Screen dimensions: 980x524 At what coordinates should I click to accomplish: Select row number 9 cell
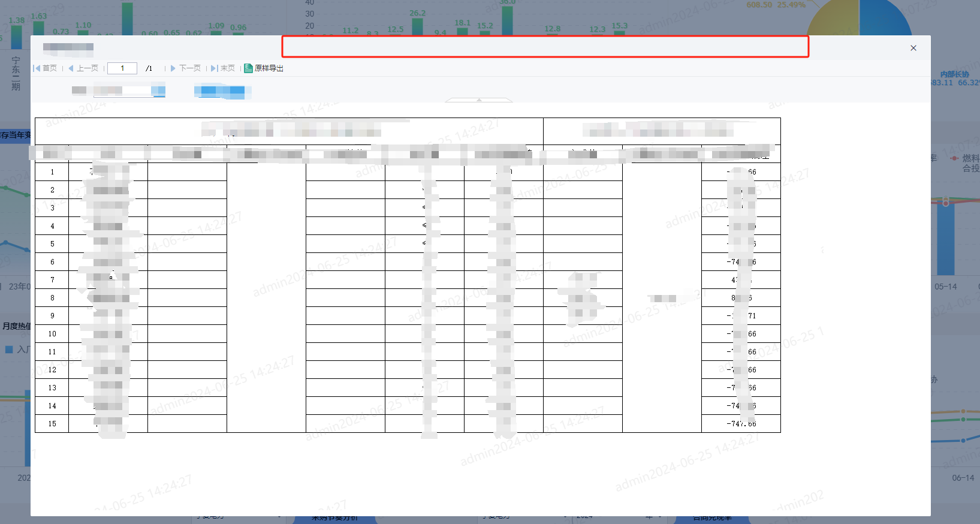[52, 316]
